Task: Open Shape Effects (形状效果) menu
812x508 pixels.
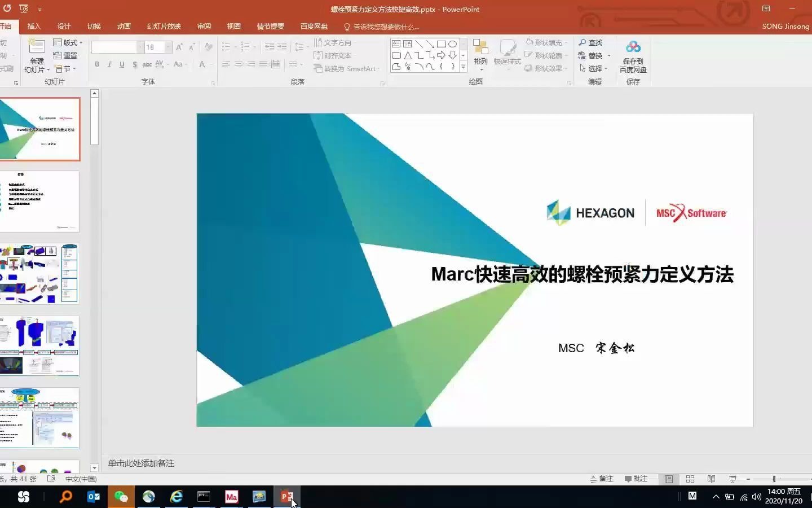Action: pos(546,68)
